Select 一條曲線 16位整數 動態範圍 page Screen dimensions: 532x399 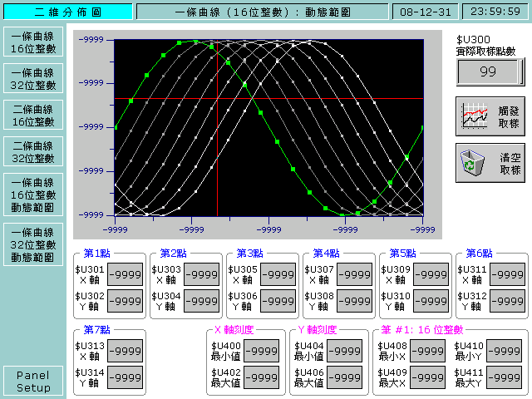tap(33, 195)
